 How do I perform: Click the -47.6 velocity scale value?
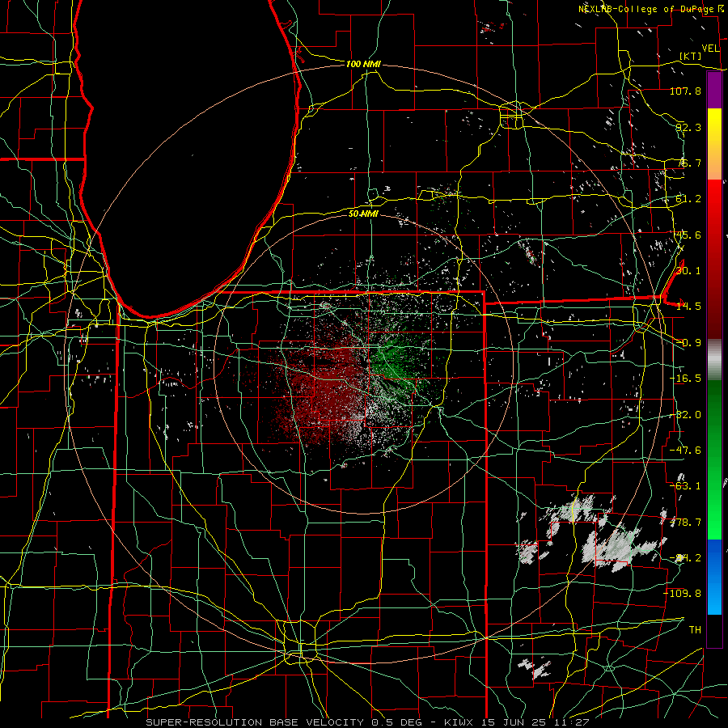click(x=685, y=451)
